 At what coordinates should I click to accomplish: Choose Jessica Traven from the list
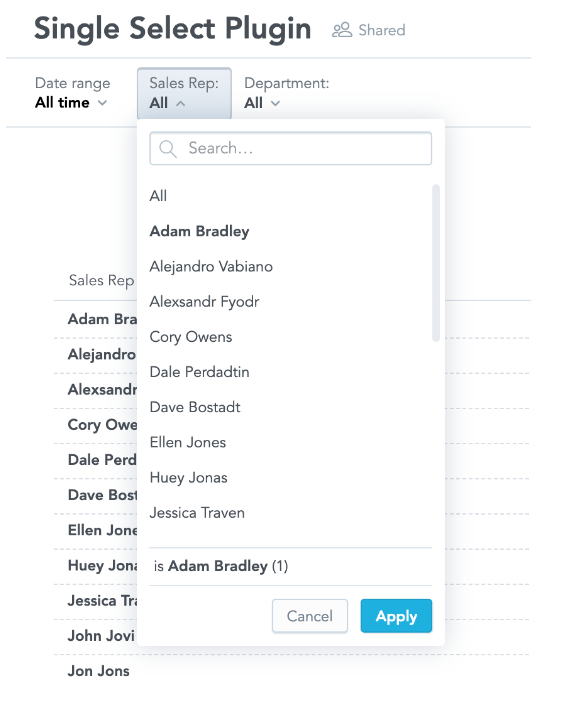(197, 513)
